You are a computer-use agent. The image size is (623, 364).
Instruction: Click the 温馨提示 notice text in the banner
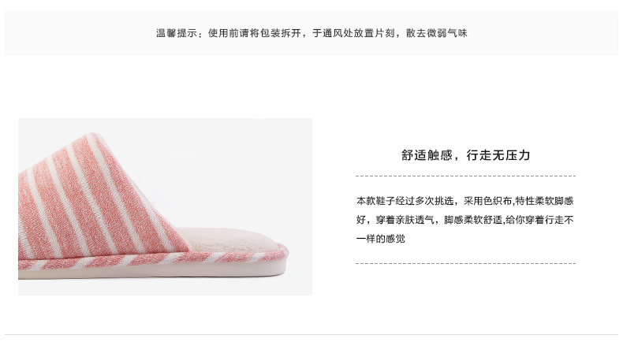coord(311,33)
